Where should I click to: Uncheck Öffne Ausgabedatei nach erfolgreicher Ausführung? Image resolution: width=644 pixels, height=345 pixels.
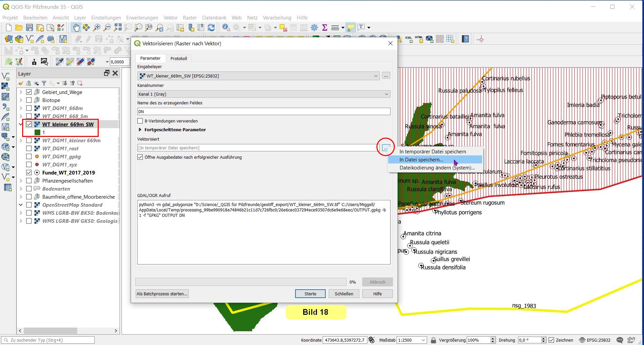tap(140, 157)
